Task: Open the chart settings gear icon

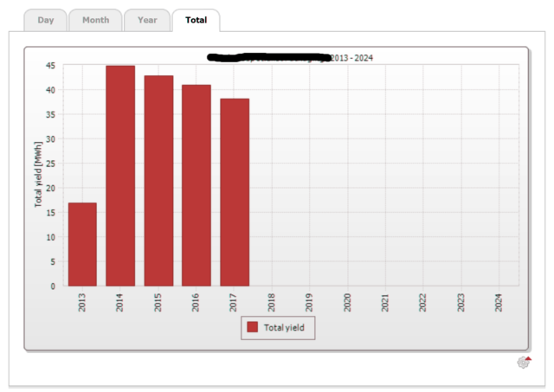Action: tap(524, 363)
